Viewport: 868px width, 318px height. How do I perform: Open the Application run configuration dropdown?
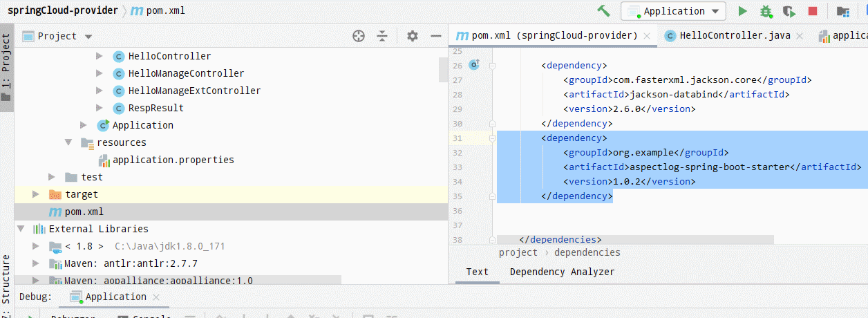673,11
